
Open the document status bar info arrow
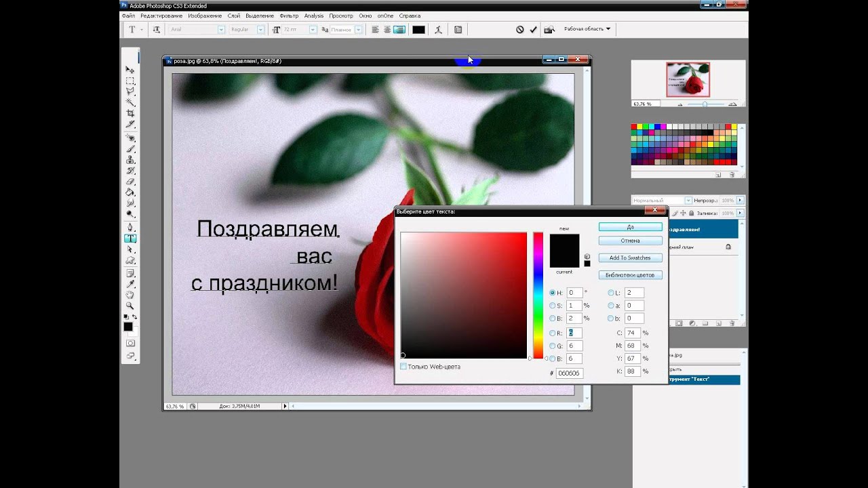click(285, 406)
